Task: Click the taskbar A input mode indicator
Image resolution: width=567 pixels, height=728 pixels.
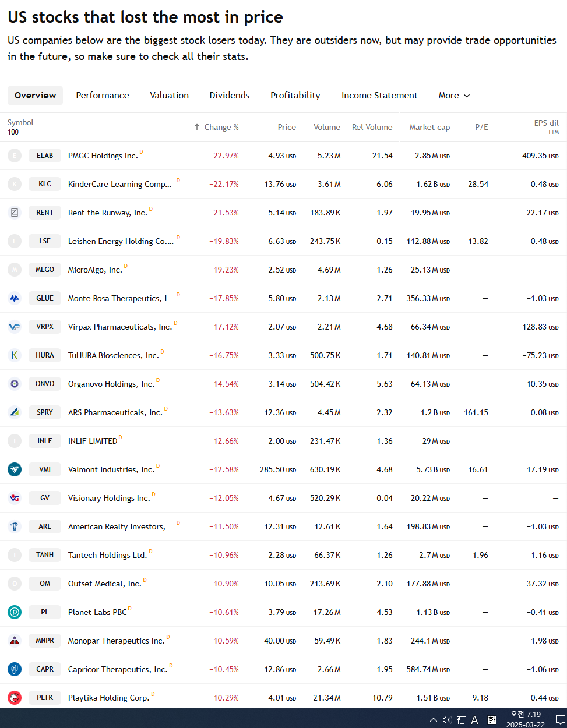Action: pos(475,720)
